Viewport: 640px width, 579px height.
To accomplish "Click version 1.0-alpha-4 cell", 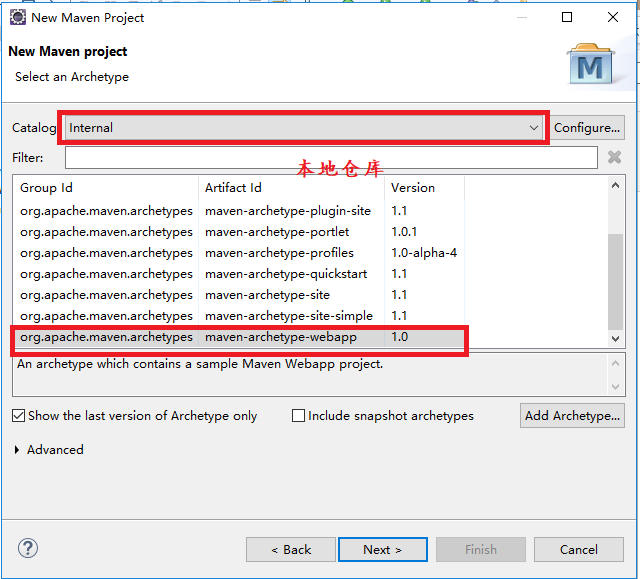I will pyautogui.click(x=424, y=253).
